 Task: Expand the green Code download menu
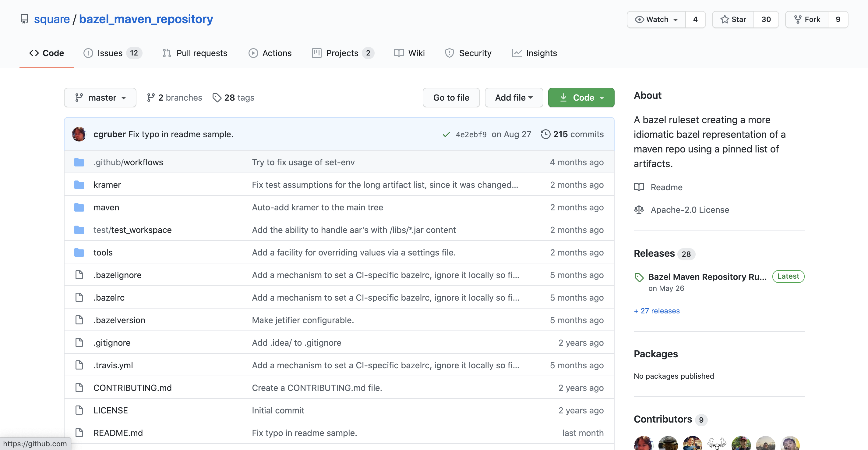[581, 98]
